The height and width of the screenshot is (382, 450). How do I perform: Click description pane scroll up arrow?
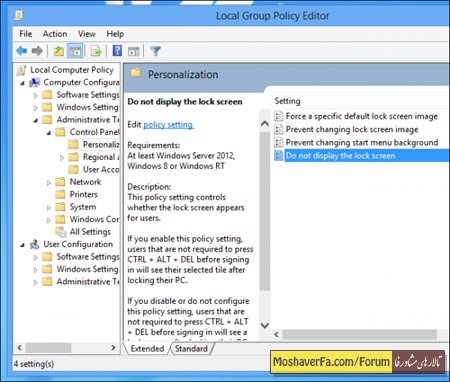click(x=265, y=124)
